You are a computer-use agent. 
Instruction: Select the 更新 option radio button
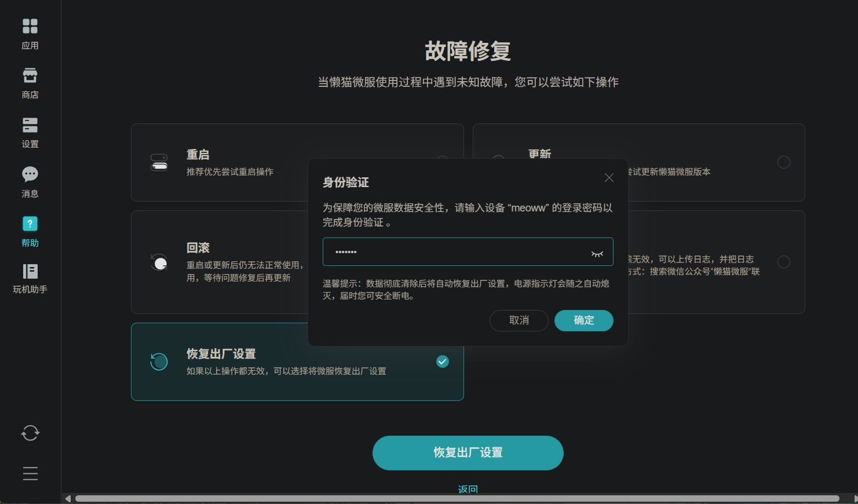point(784,162)
